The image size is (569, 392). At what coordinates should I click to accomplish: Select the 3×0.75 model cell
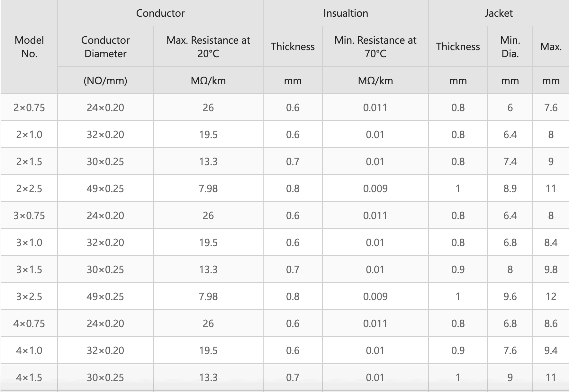(x=29, y=216)
